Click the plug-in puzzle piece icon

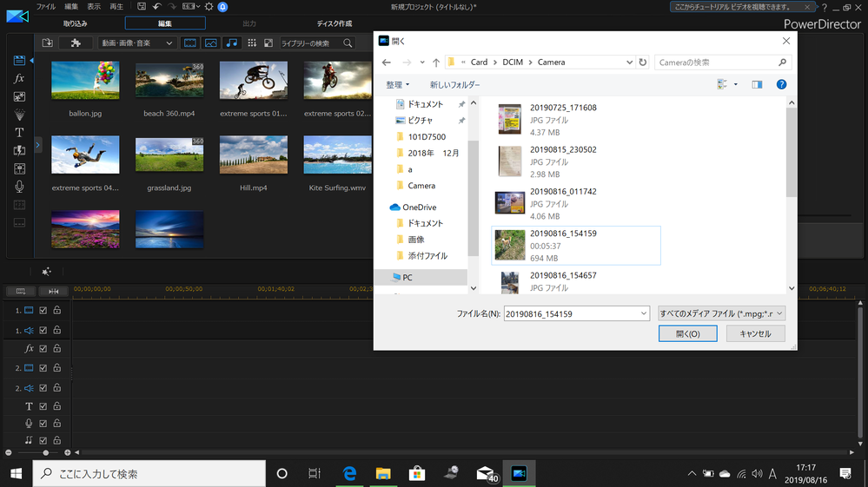(x=76, y=43)
